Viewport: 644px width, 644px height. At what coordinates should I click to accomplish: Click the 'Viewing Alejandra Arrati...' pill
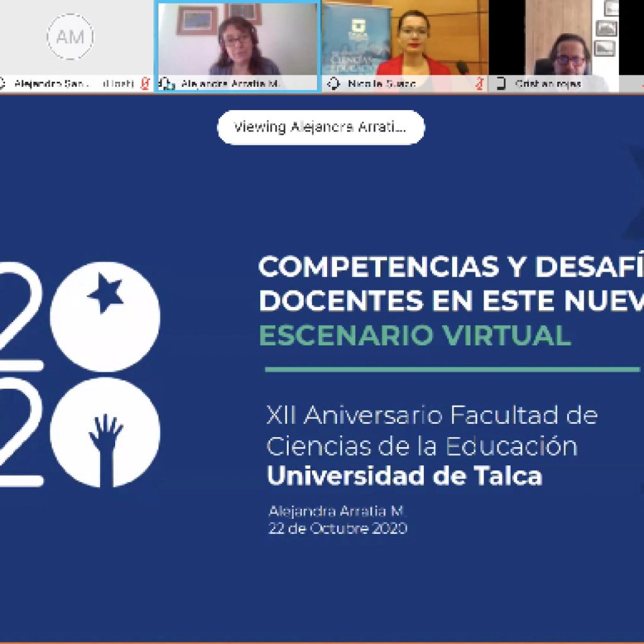tap(321, 127)
